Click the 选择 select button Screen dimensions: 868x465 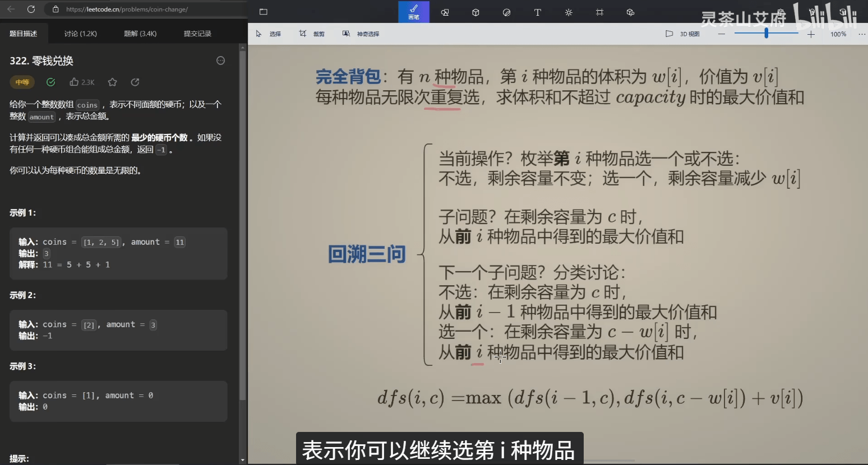pos(268,34)
